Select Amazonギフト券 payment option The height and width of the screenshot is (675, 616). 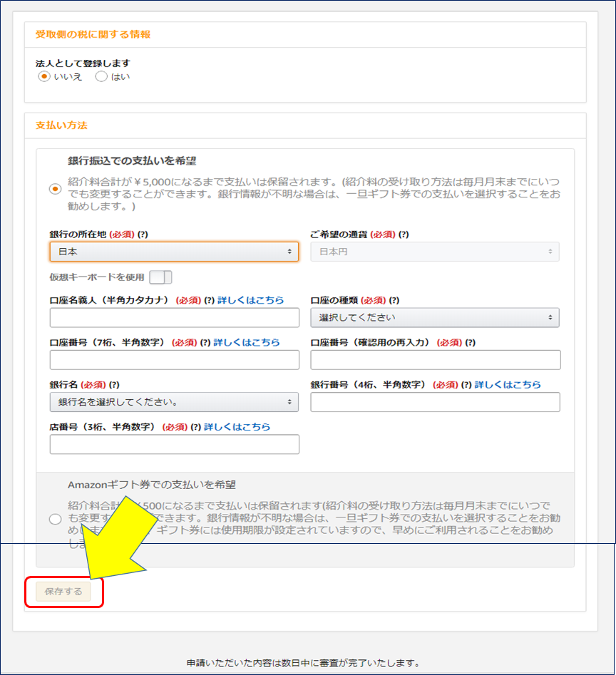tap(55, 520)
